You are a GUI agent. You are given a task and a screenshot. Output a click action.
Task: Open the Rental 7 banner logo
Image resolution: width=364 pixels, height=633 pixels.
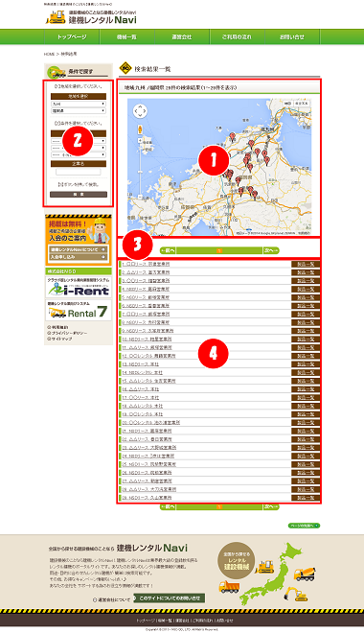click(x=79, y=311)
